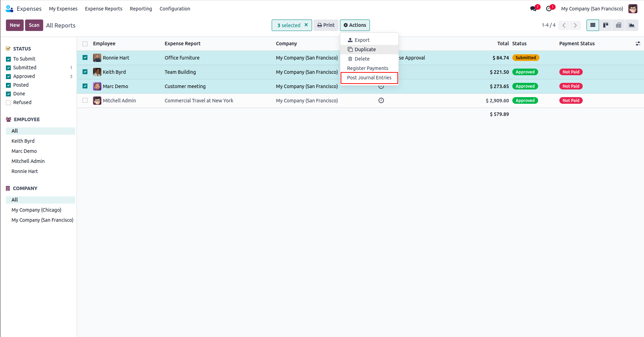This screenshot has width=644, height=337.
Task: Disable the To Submit status filter
Action: 8,59
